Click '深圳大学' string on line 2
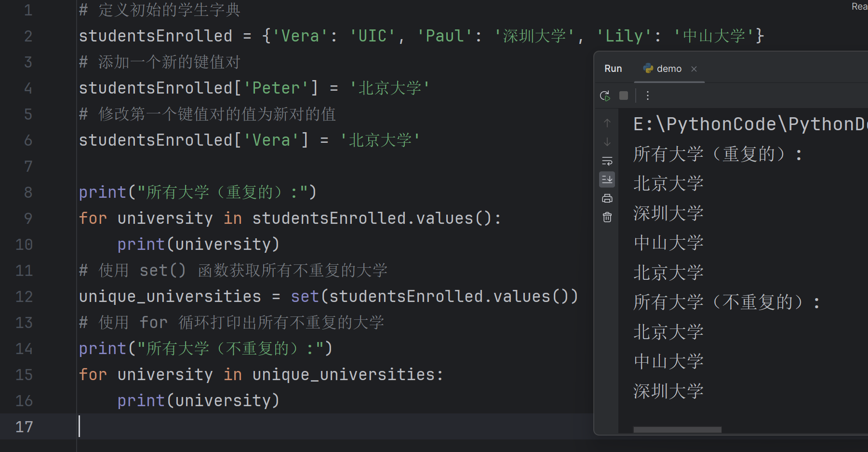 [534, 36]
